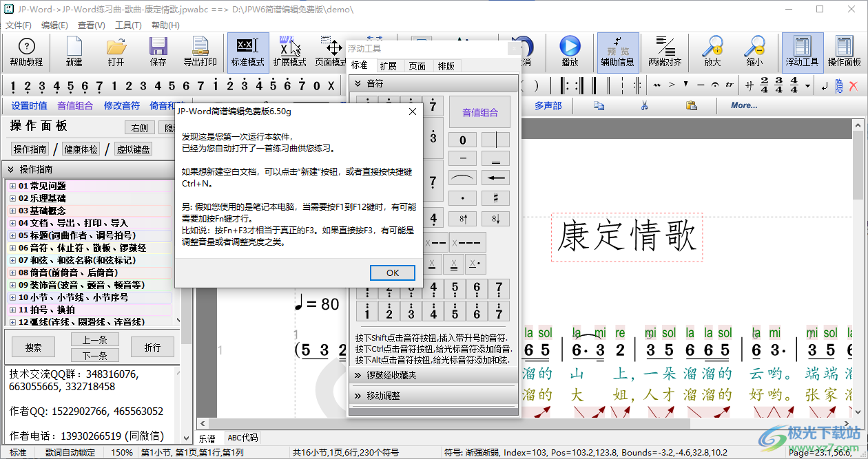This screenshot has width=868, height=459.
Task: Expand 04 文档、导出、打印、导入 node
Action: (12, 223)
